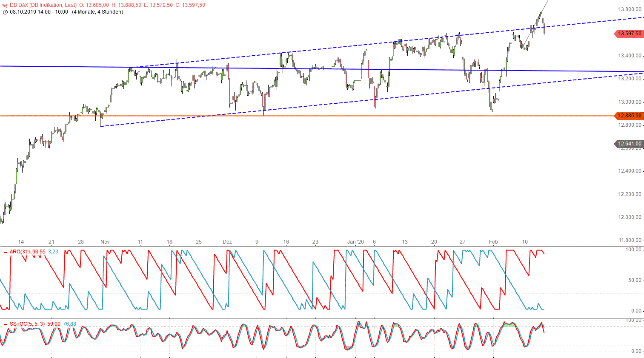The width and height of the screenshot is (644, 358).
Task: Click the close value 'C: 13.597,50' in the header
Action: [190, 5]
